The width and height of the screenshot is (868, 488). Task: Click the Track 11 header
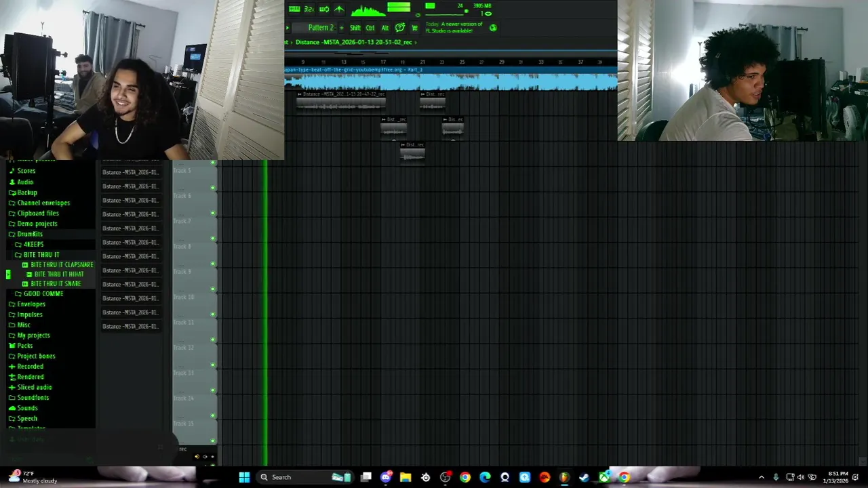(x=194, y=330)
